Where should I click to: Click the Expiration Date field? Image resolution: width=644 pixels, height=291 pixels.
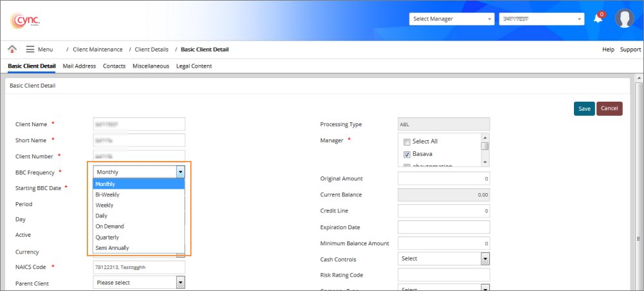click(443, 227)
